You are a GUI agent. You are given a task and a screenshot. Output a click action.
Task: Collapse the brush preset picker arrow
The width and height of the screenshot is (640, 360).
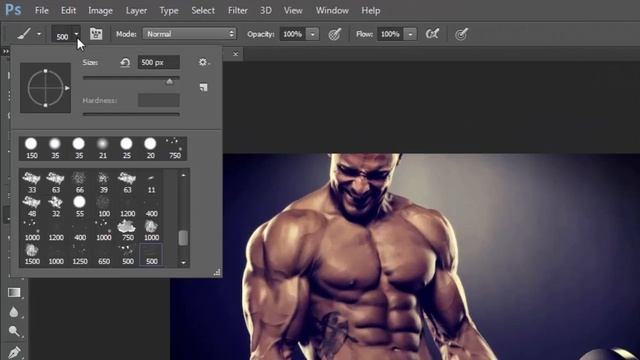[x=76, y=34]
